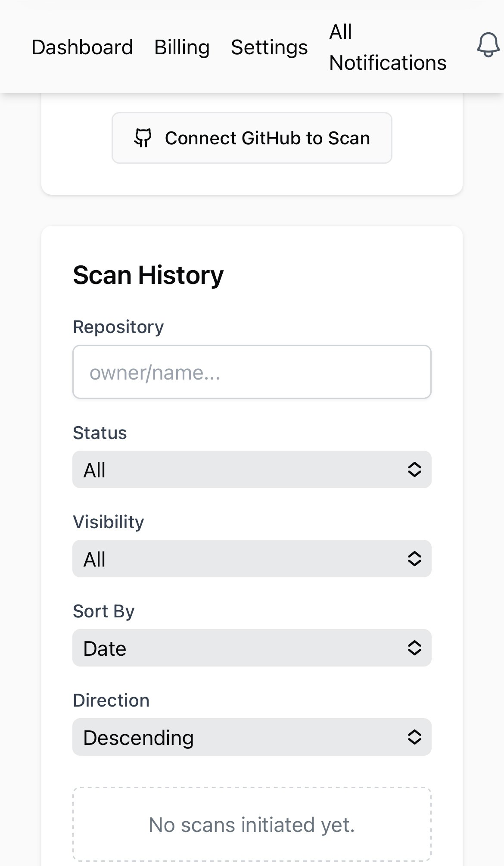Click the Repository field label
The width and height of the screenshot is (504, 866).
118,327
